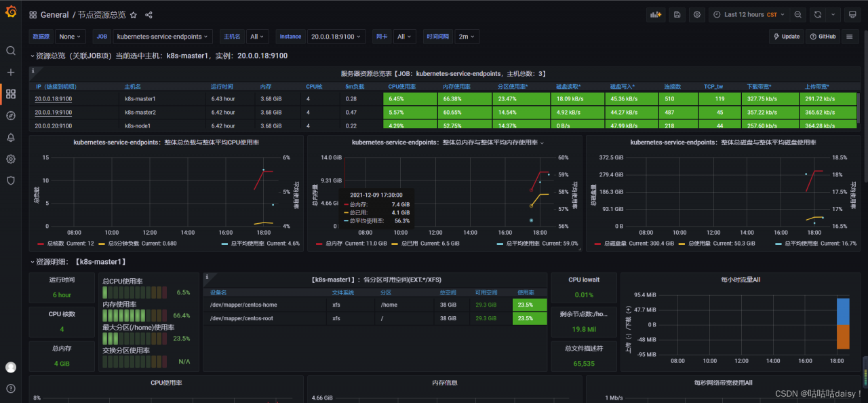Open the 20.0.0.20:9100 IP link

click(54, 126)
